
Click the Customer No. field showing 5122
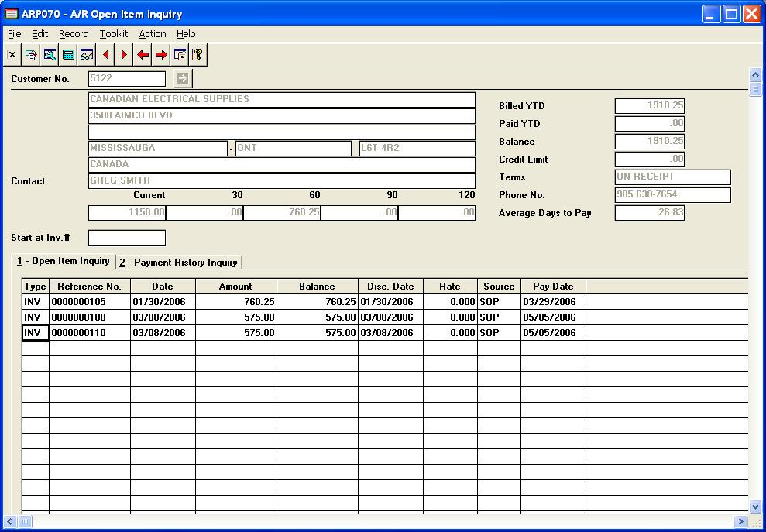coord(126,79)
